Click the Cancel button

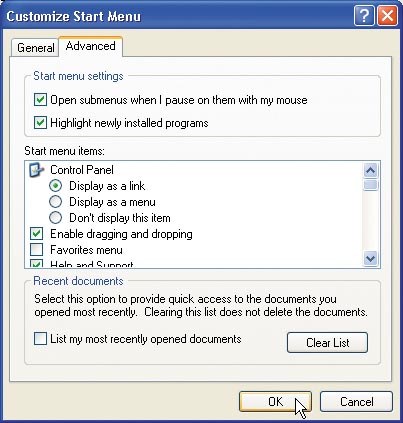pos(356,402)
